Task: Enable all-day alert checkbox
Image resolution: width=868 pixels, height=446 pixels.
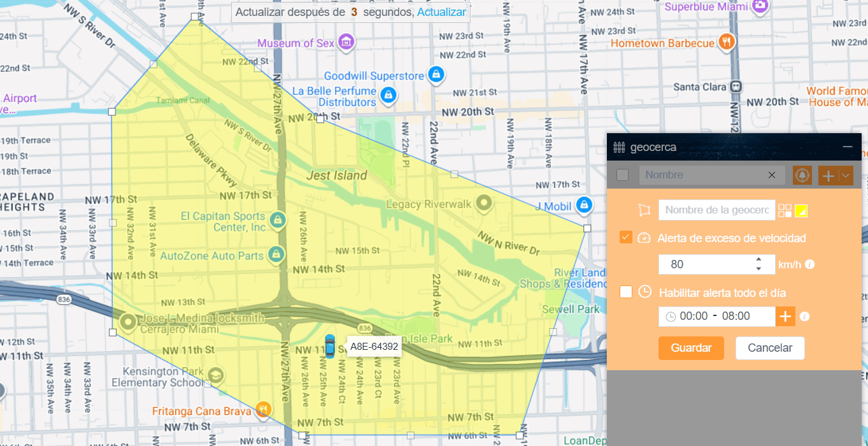Action: pyautogui.click(x=626, y=292)
